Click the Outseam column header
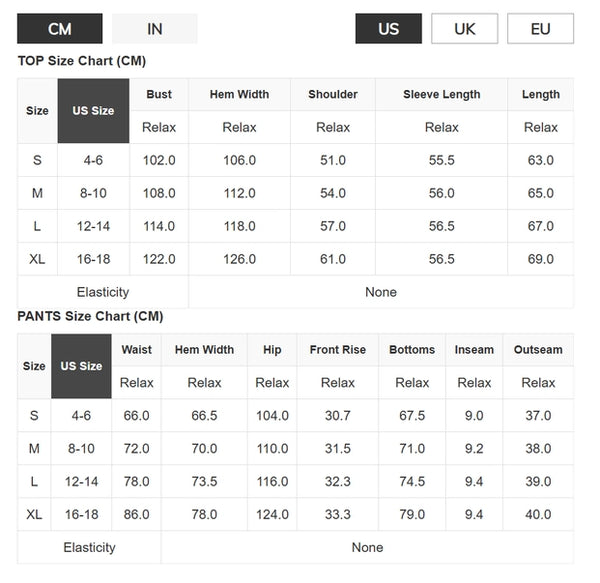 coord(538,350)
